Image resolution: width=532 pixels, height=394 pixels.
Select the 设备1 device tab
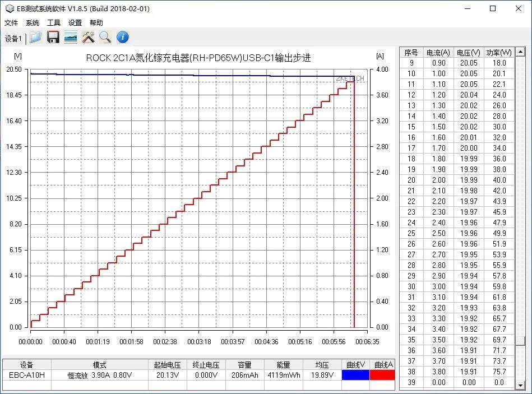click(x=13, y=39)
